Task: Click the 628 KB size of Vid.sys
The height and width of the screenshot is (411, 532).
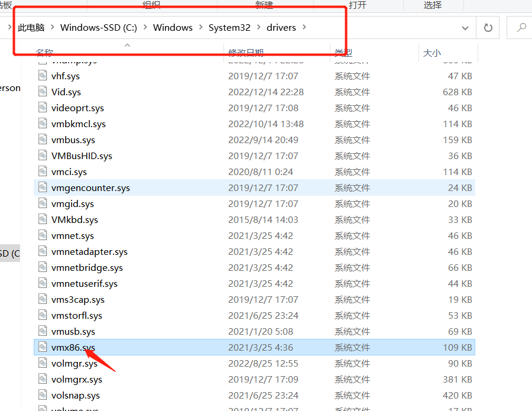Action: point(458,92)
